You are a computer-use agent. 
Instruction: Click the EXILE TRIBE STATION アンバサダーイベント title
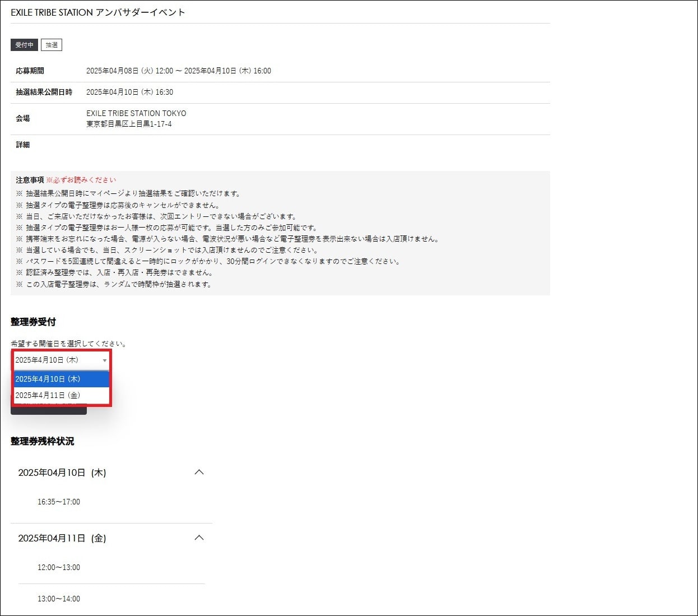click(98, 12)
